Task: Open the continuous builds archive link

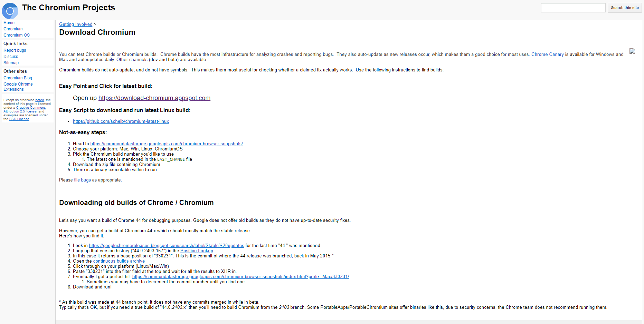Action: (x=119, y=261)
